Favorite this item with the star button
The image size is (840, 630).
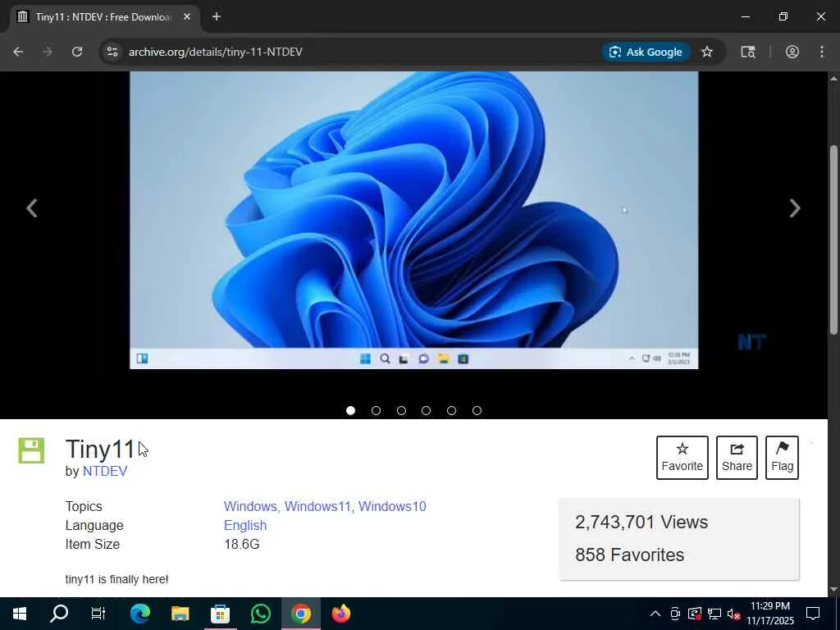click(682, 458)
